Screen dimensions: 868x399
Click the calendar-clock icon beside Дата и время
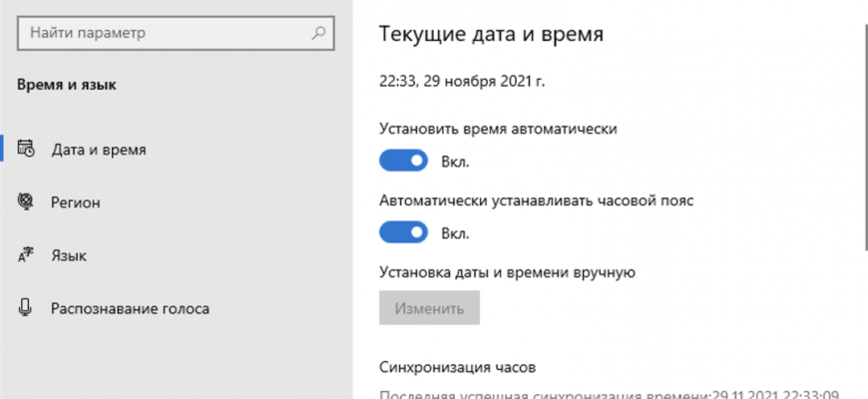(26, 149)
